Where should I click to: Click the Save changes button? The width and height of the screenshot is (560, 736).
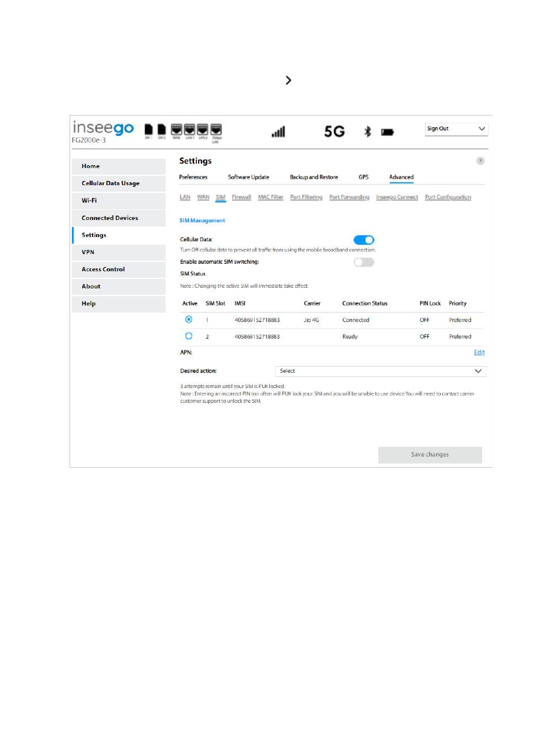430,455
